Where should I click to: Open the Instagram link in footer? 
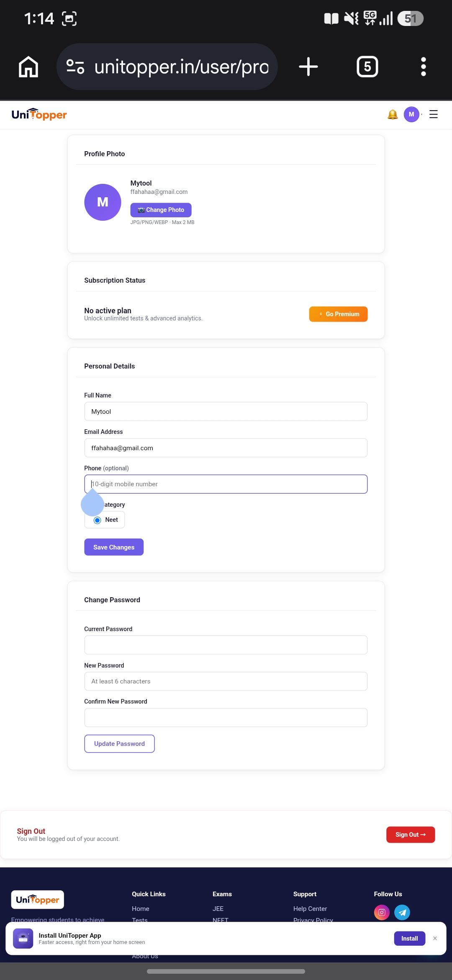point(382,912)
